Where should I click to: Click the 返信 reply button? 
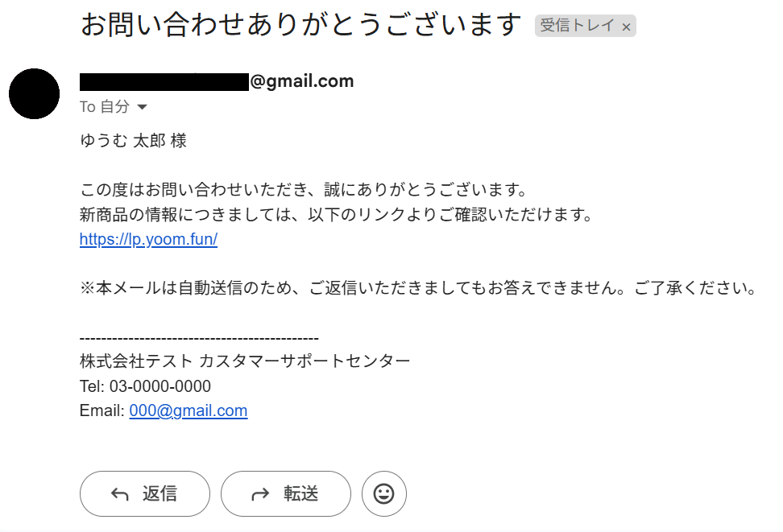tap(145, 493)
